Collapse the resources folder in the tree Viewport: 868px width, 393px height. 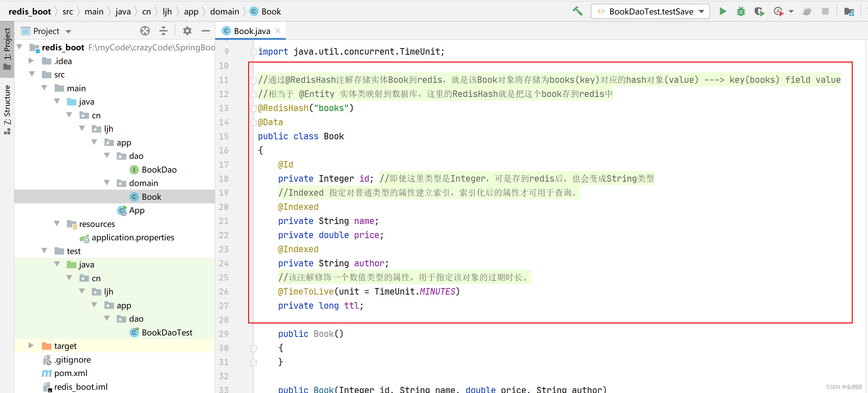[x=56, y=224]
